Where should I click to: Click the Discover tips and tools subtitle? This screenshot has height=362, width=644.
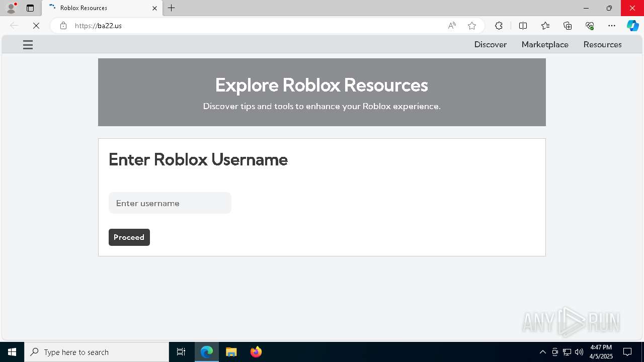(322, 107)
